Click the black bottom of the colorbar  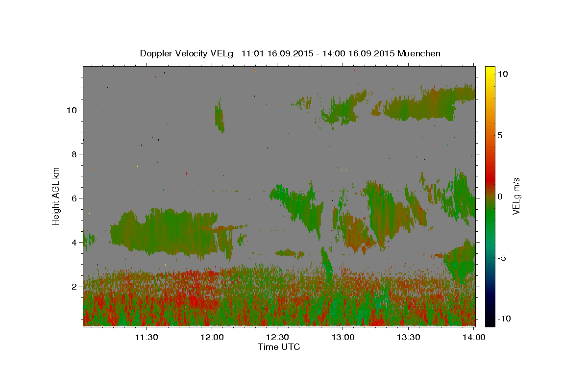[x=490, y=321]
